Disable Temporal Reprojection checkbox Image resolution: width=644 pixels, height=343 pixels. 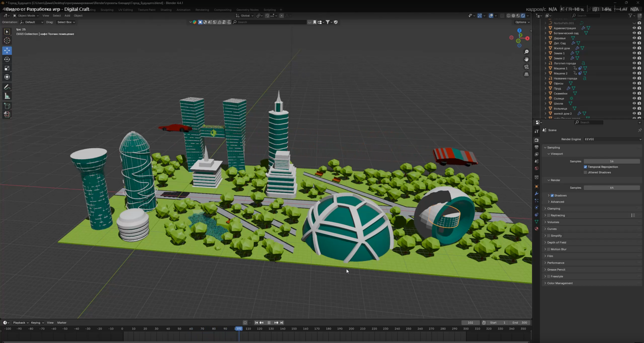[585, 167]
